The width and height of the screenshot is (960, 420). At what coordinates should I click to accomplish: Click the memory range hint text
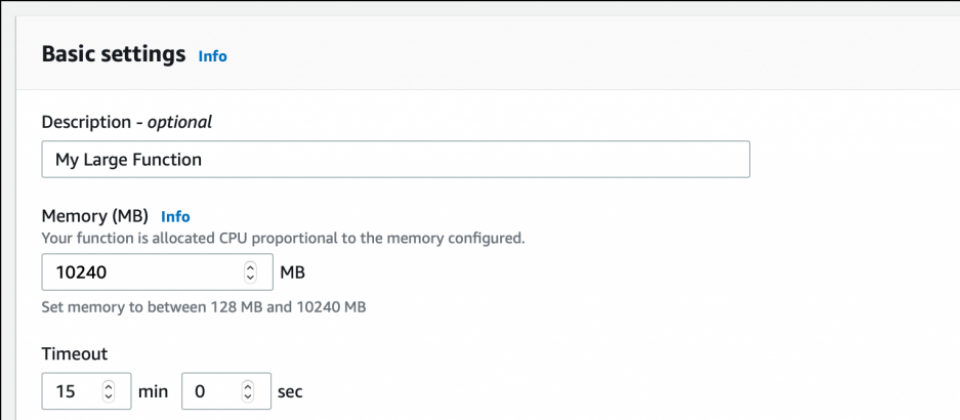[x=204, y=307]
